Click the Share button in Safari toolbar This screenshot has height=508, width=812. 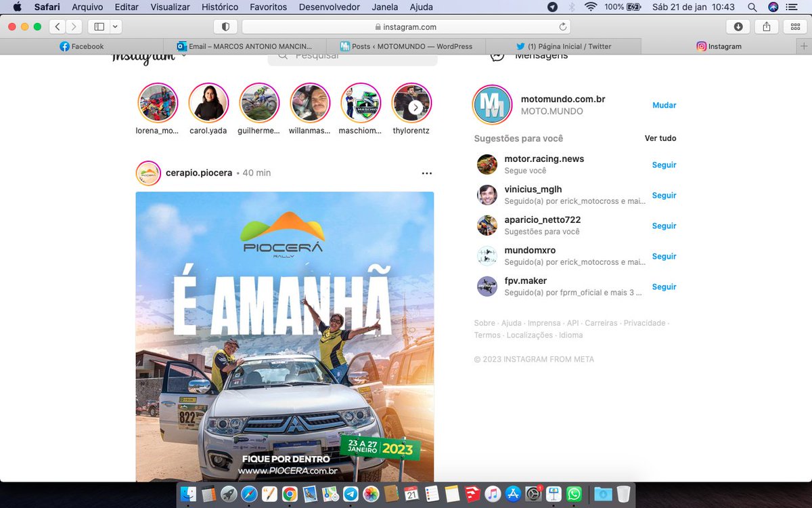[x=767, y=26]
